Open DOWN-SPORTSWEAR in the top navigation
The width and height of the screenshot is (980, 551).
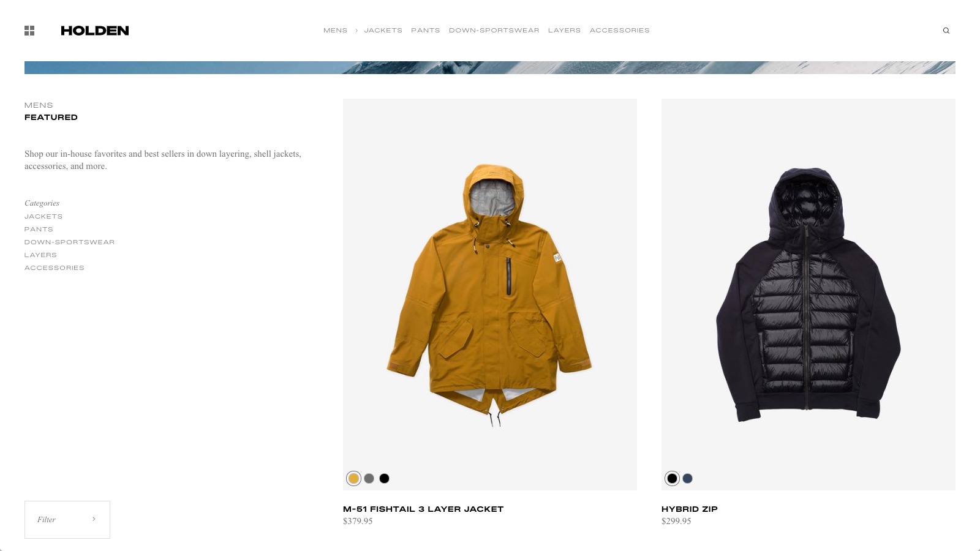(x=494, y=31)
